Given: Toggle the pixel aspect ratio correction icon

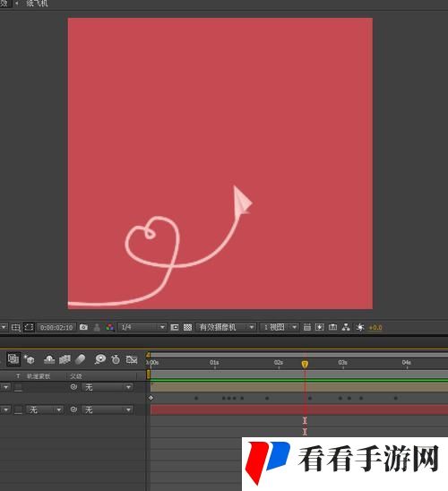Looking at the screenshot, I should (x=307, y=328).
